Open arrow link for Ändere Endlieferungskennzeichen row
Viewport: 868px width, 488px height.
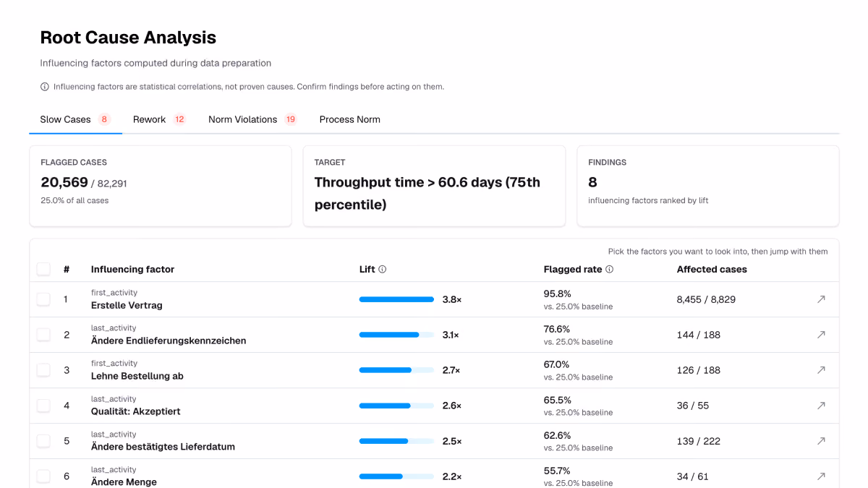tap(821, 335)
